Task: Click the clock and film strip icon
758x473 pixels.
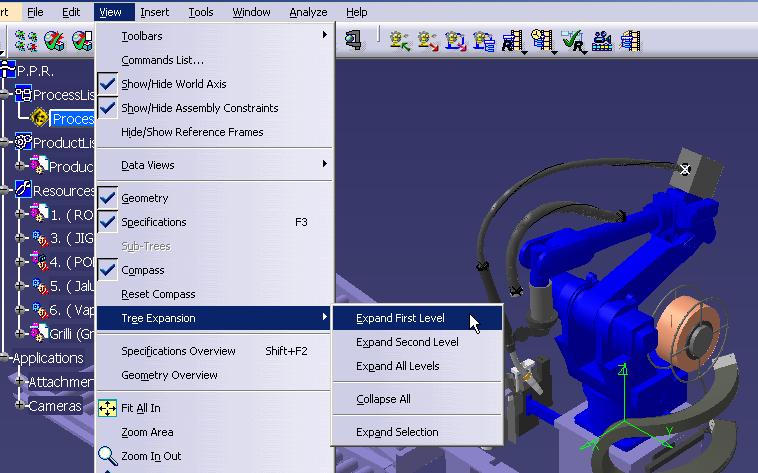Action: pos(542,41)
